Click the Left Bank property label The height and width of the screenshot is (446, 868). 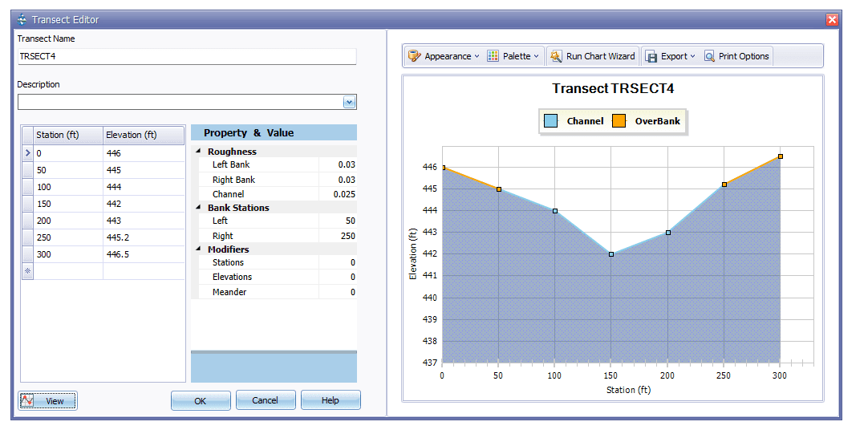(x=231, y=164)
